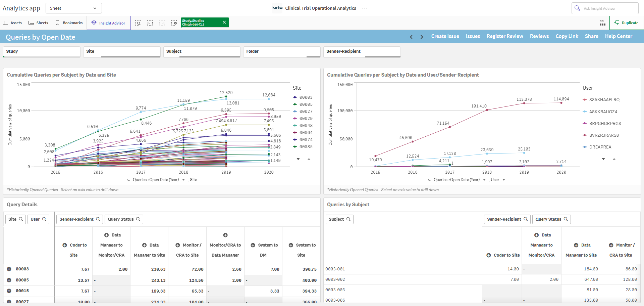Search User in Query Details
Viewport: 644px width, 306px height.
[39, 219]
